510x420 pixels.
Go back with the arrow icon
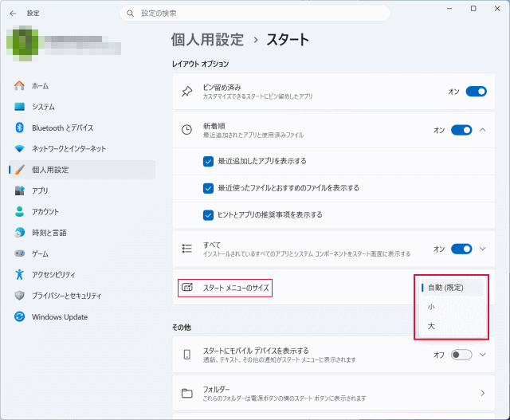click(x=13, y=14)
